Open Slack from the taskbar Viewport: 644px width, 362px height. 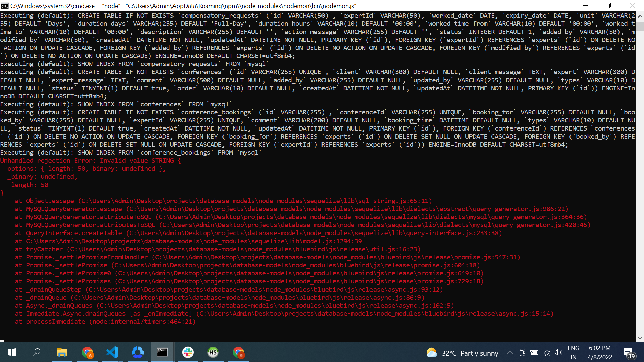point(188,352)
